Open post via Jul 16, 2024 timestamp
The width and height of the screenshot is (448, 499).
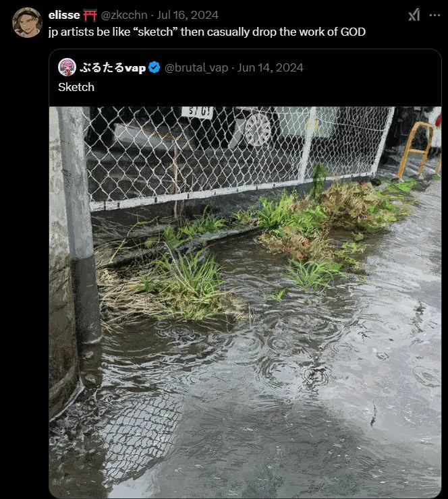pos(188,15)
